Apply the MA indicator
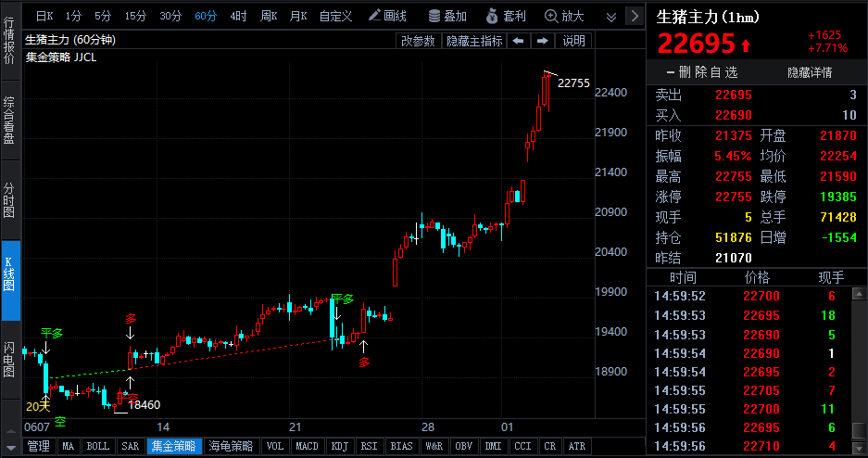Image resolution: width=868 pixels, height=458 pixels. click(x=69, y=446)
